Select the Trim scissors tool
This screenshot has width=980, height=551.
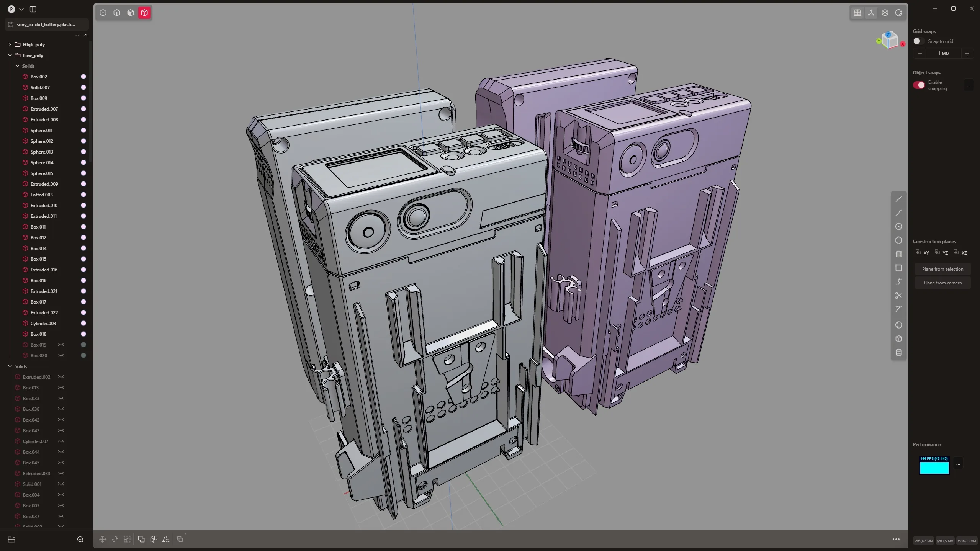899,296
